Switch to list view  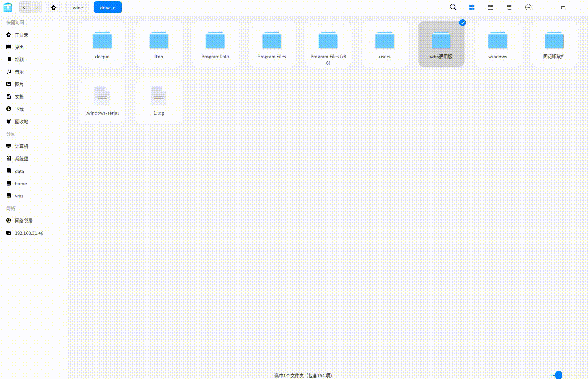490,7
